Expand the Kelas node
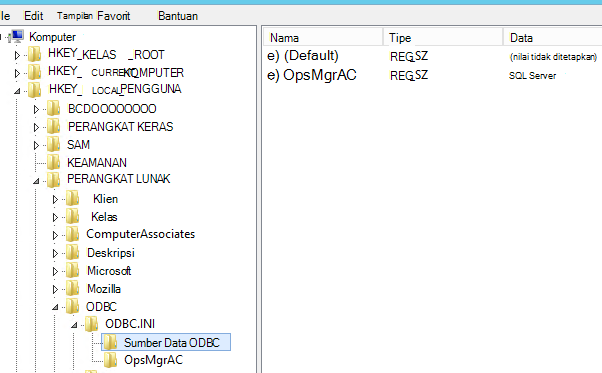This screenshot has width=602, height=373. pyautogui.click(x=55, y=218)
